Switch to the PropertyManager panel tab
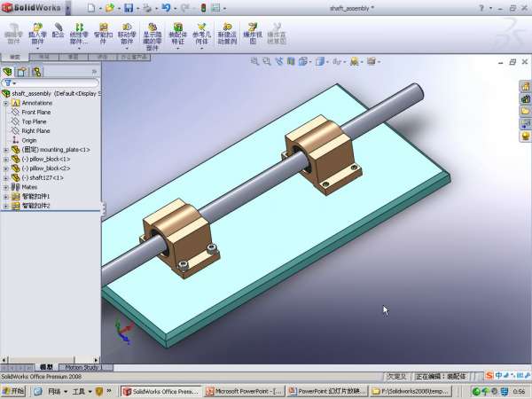Screen dimensions: 532x399 click(x=23, y=71)
